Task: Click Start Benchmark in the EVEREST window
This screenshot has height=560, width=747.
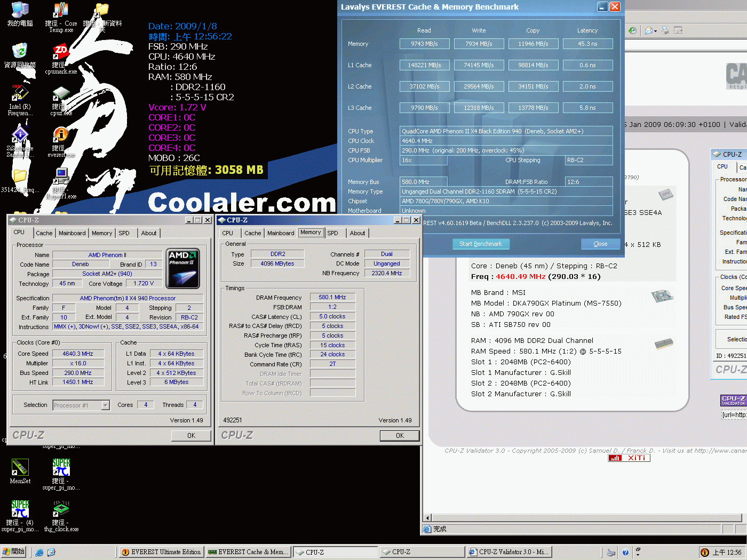Action: 481,244
